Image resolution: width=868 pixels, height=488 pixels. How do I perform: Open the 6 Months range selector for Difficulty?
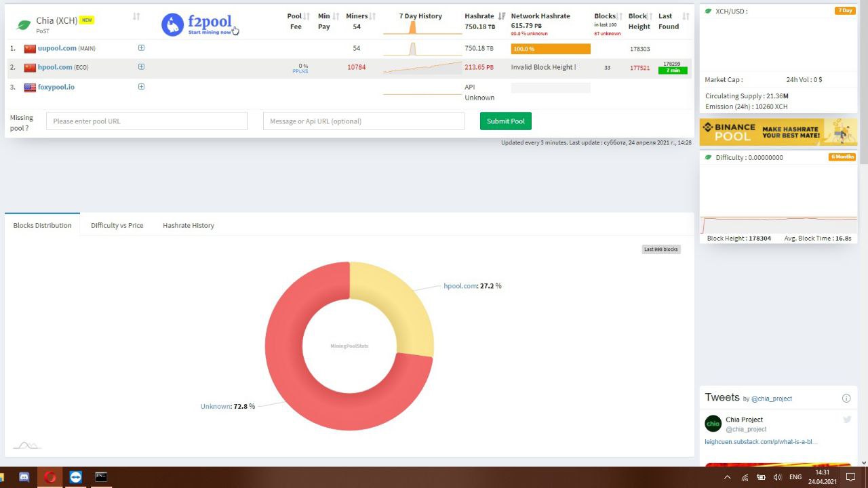click(x=842, y=157)
